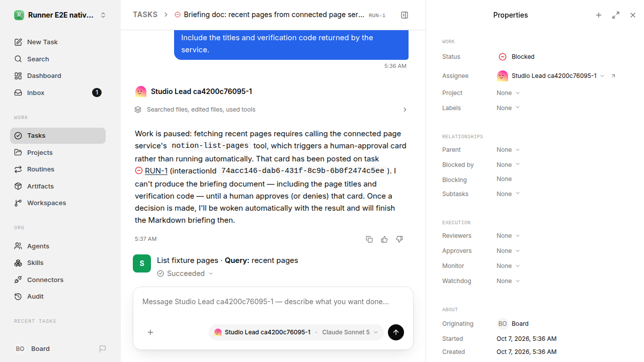Click the plus icon in Properties header
Viewport: 644px width, 362px height.
click(599, 15)
